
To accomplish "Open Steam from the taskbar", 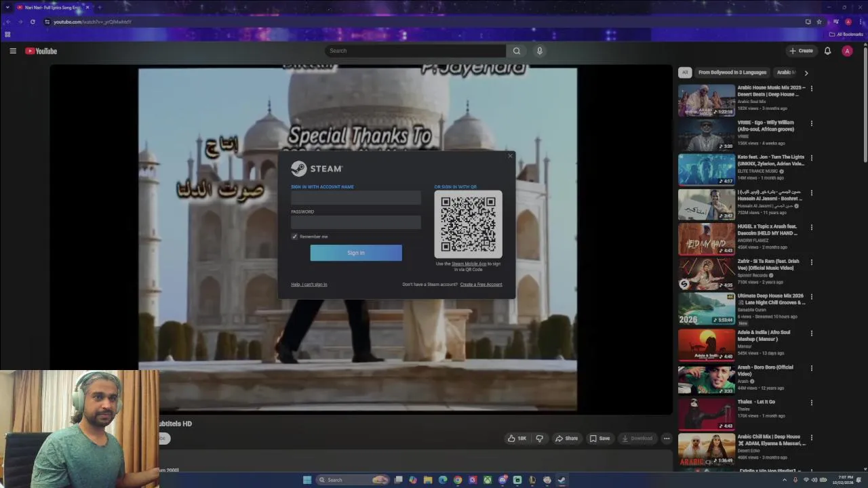I will click(561, 480).
